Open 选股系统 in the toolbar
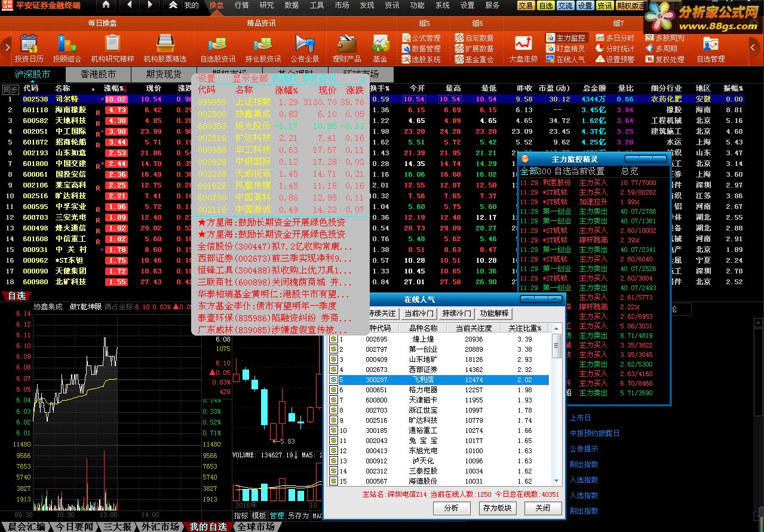 pos(422,60)
